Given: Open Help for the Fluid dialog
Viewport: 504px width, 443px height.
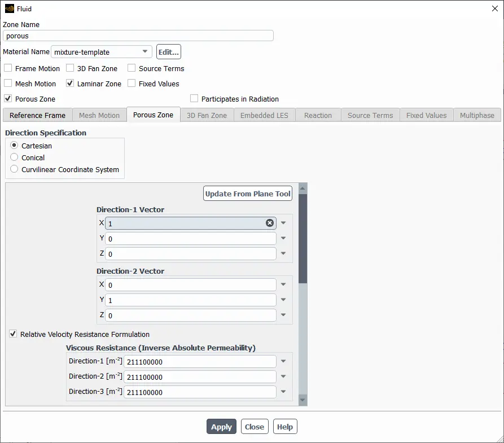Looking at the screenshot, I should (x=285, y=427).
